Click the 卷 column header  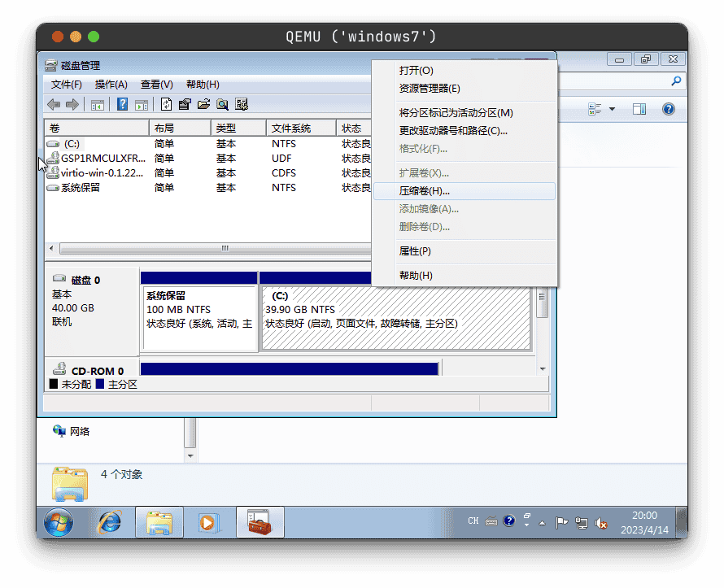[97, 128]
